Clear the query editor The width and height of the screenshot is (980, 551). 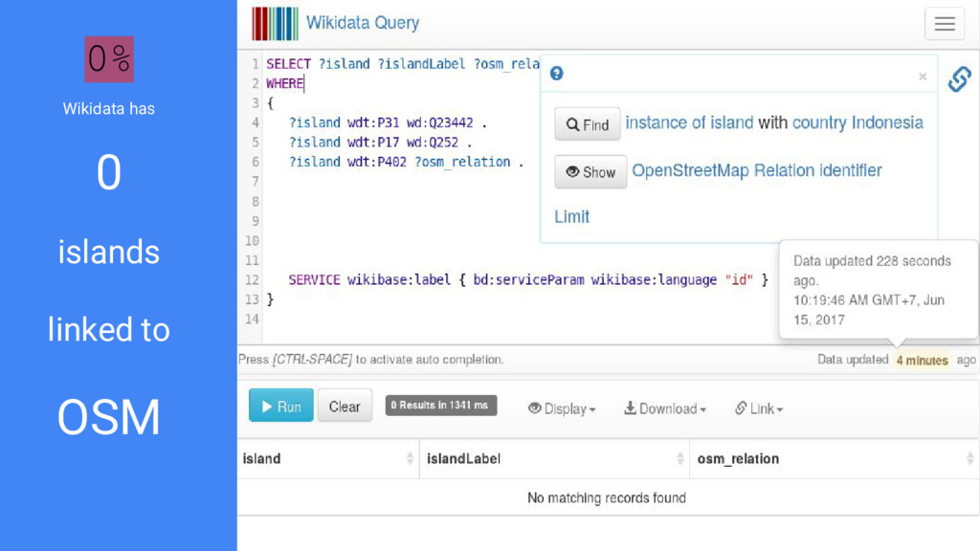345,406
